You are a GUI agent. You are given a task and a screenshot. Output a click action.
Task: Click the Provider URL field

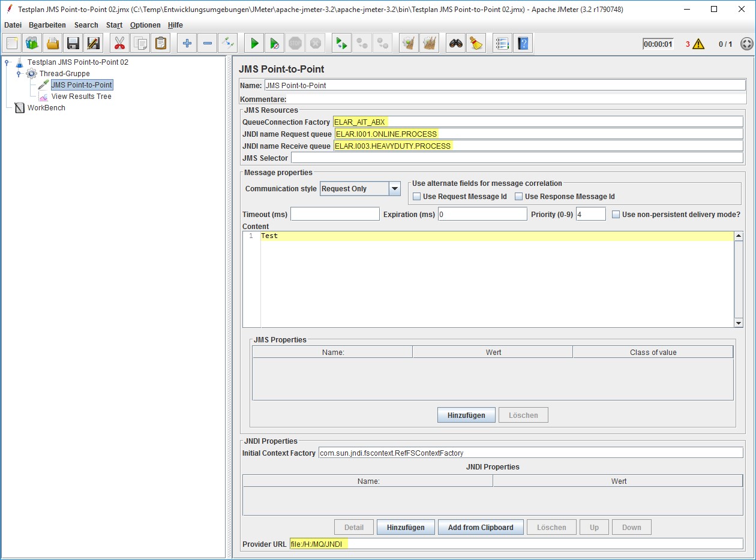click(516, 544)
